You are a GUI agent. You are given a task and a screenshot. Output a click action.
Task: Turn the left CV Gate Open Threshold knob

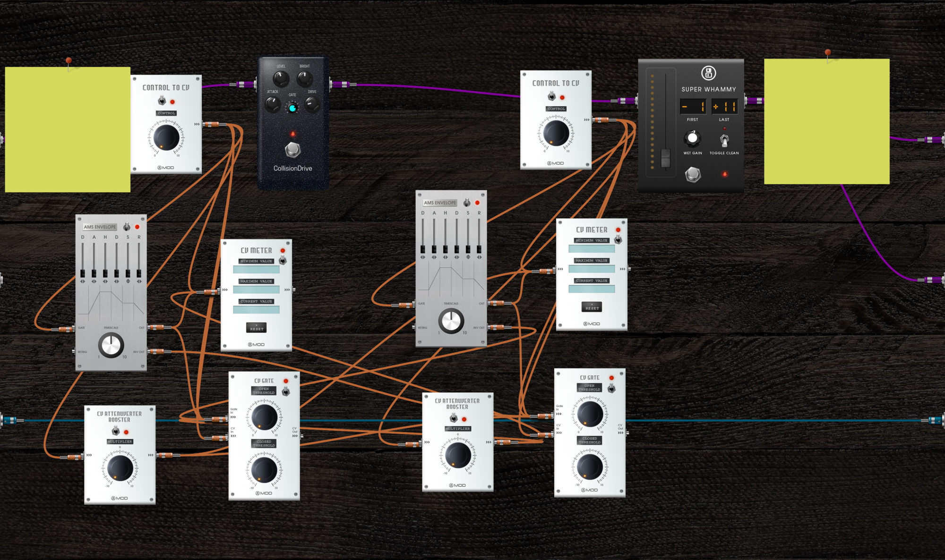264,417
